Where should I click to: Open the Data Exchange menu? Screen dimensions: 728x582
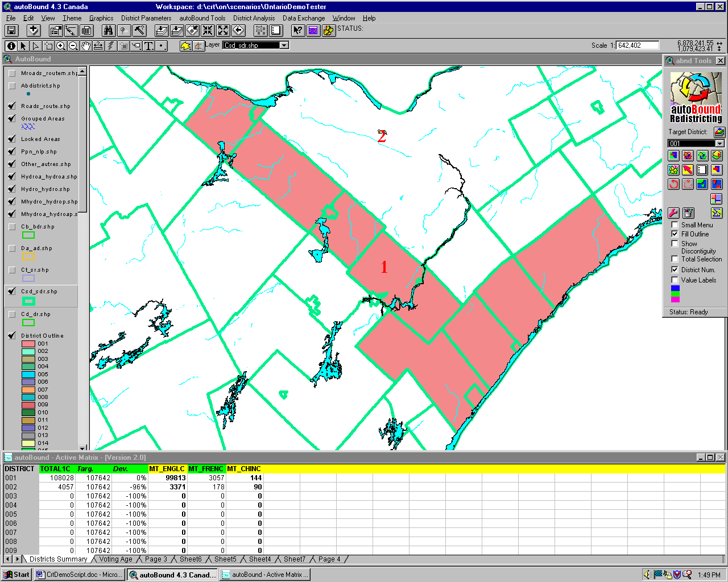tap(304, 18)
